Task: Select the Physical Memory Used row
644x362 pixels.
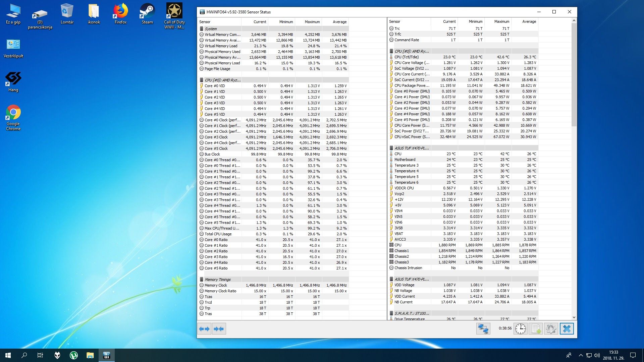Action: point(274,52)
